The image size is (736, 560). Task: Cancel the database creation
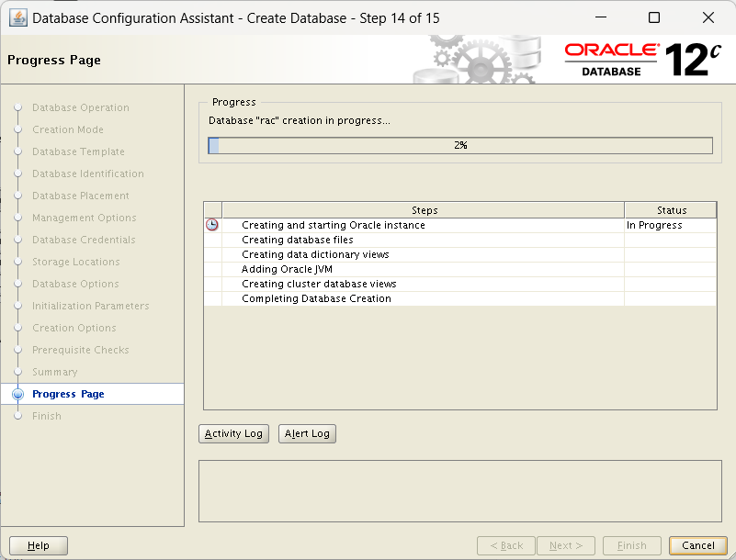point(698,545)
